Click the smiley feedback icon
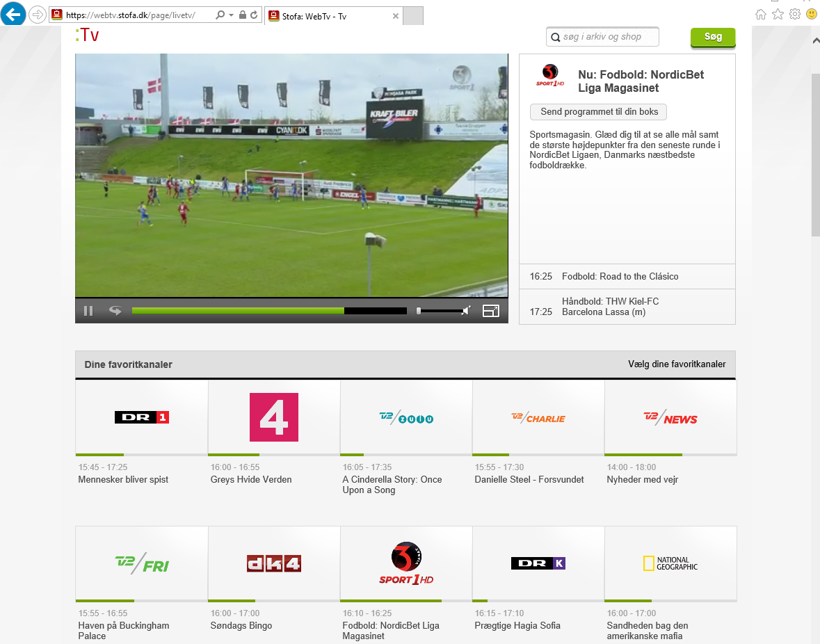This screenshot has width=820, height=644. pyautogui.click(x=811, y=13)
